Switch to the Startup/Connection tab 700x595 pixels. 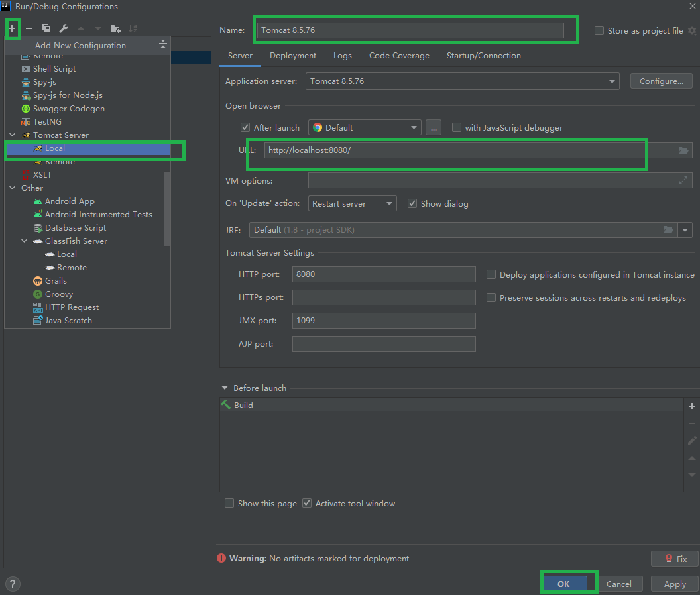[x=483, y=56]
